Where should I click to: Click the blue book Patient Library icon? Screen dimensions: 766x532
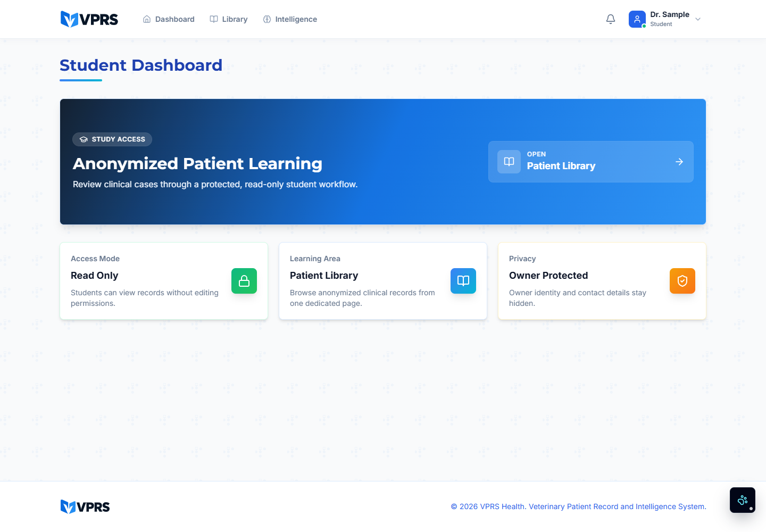(x=463, y=281)
